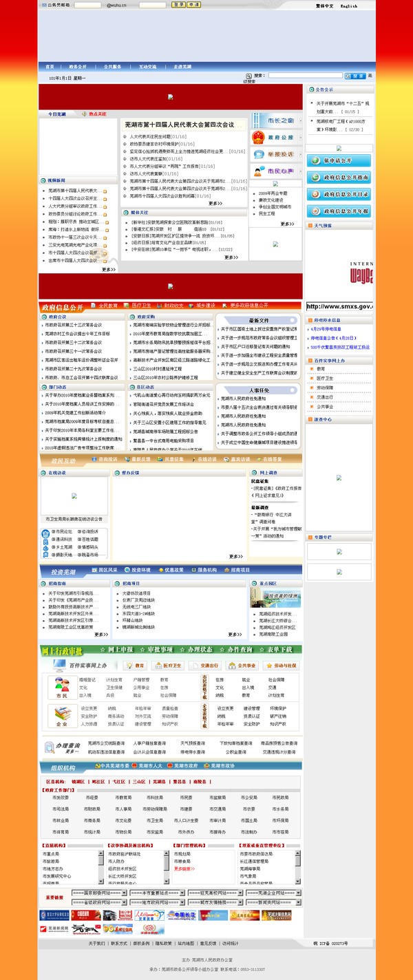Click the 联系方式 footer link

[119, 943]
